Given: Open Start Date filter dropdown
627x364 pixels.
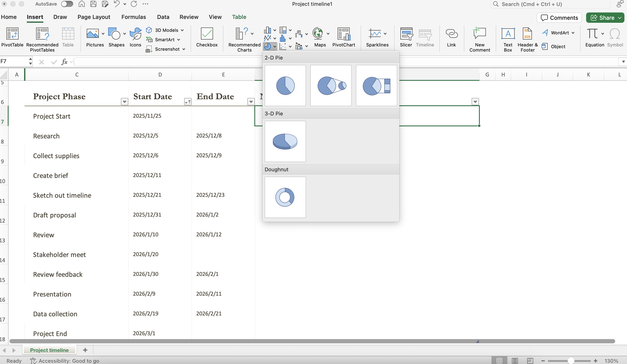Looking at the screenshot, I should click(x=188, y=102).
